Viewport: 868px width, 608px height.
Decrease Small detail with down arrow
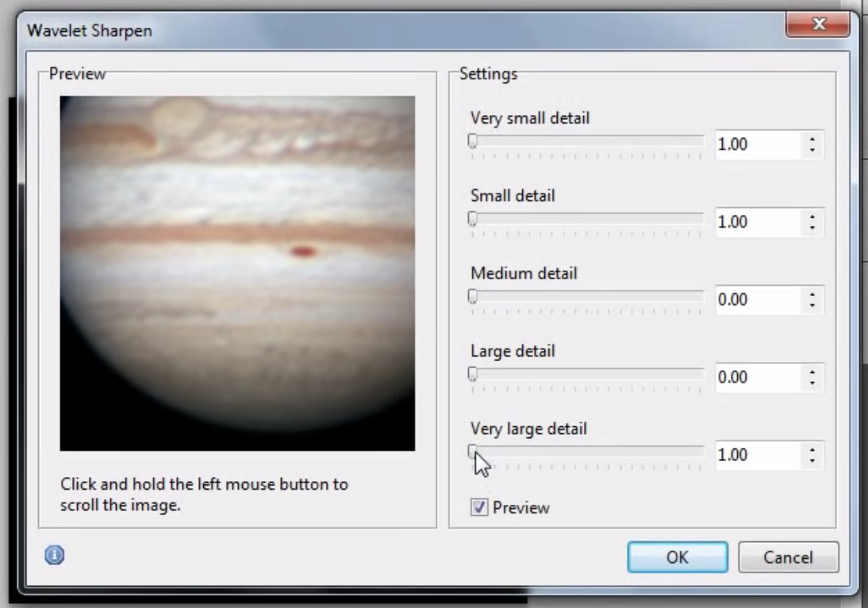[812, 227]
